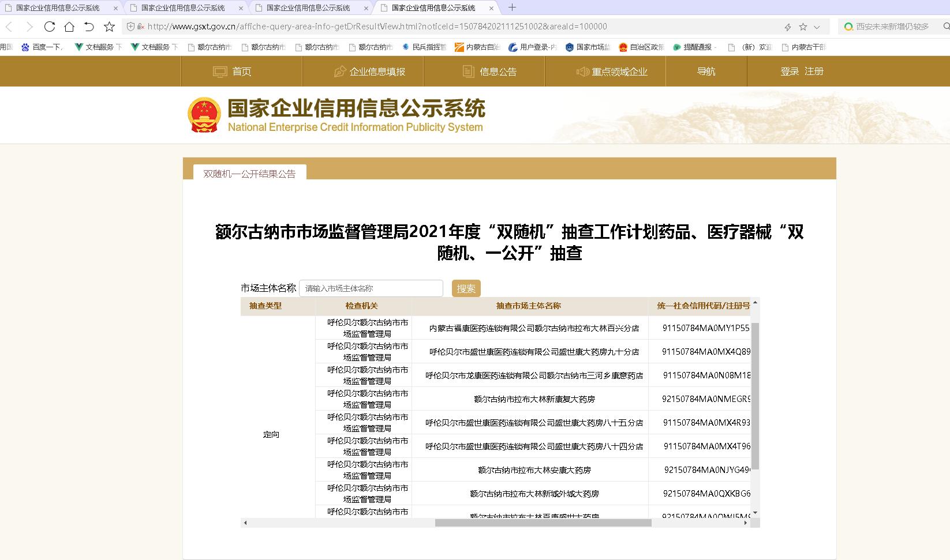Expand the address bar dropdown chevron
Viewport: 950px width, 560px height.
pos(817,27)
